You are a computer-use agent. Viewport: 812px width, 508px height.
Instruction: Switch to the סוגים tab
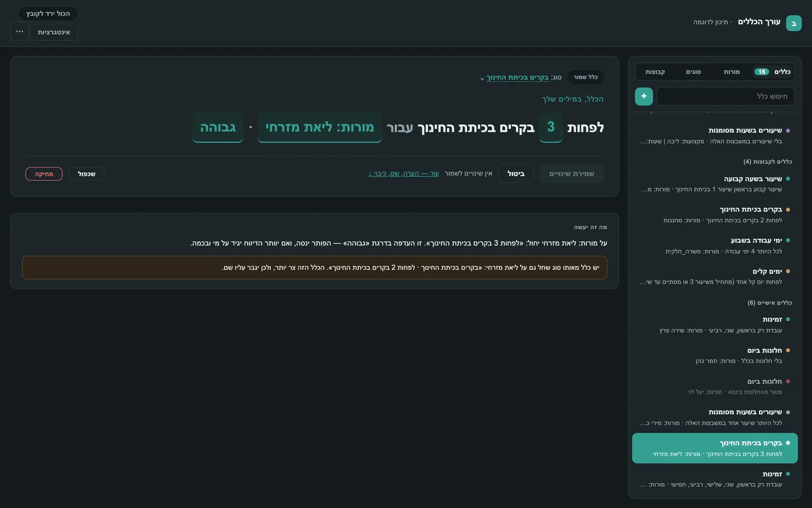pyautogui.click(x=693, y=72)
